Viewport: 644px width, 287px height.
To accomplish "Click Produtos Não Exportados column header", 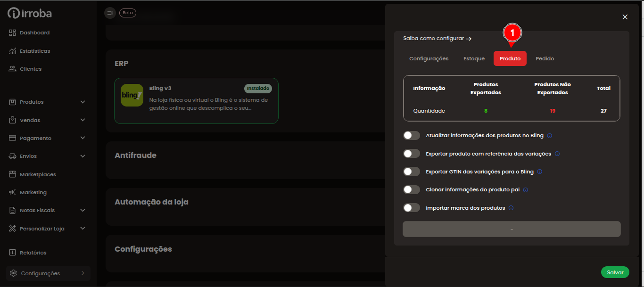I will coord(553,88).
